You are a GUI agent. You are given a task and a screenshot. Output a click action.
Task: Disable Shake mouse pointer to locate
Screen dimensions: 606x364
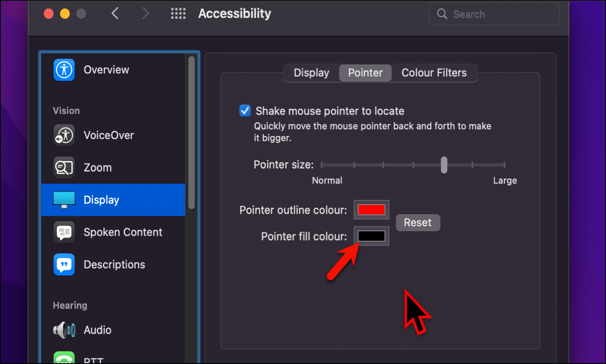[x=245, y=111]
